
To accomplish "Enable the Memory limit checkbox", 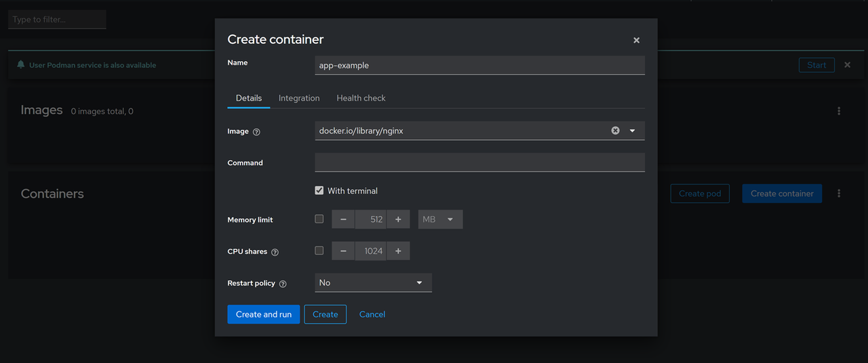I will (319, 219).
